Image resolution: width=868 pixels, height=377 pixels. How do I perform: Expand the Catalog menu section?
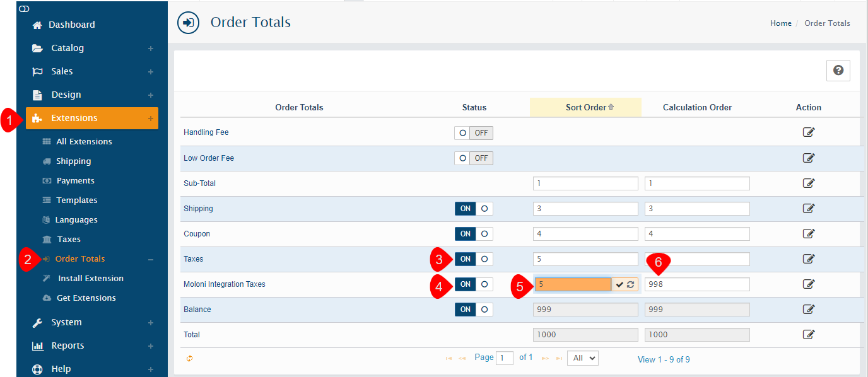(150, 49)
